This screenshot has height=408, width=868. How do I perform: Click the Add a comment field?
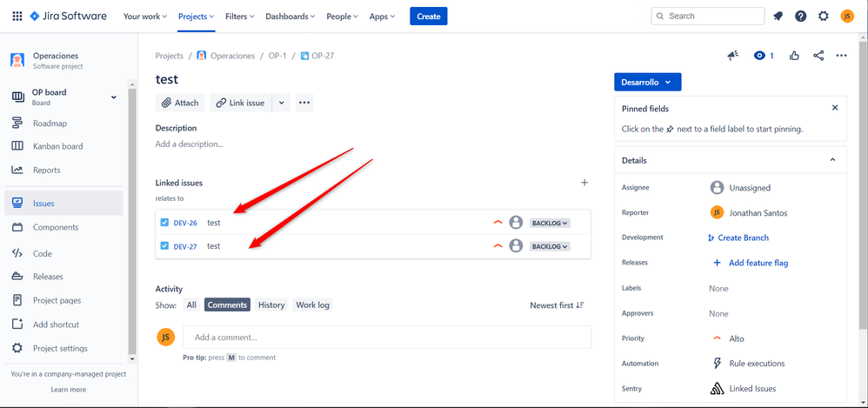[x=387, y=337]
